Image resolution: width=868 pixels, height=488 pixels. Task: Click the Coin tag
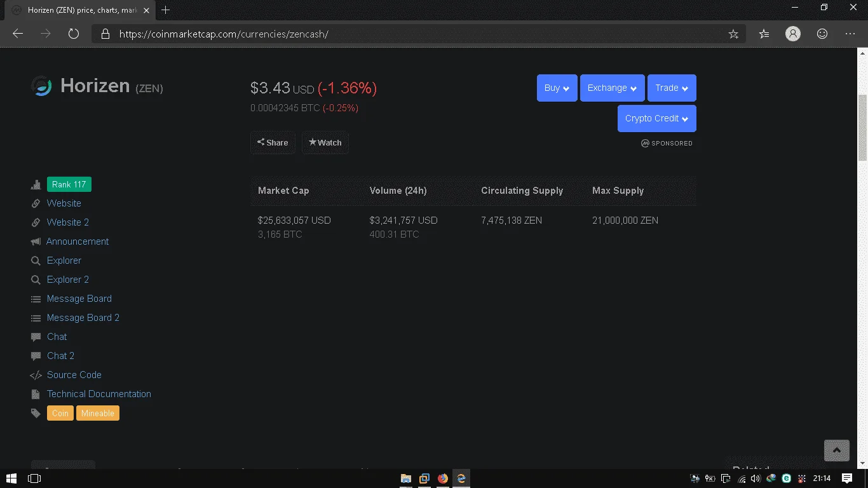point(60,413)
